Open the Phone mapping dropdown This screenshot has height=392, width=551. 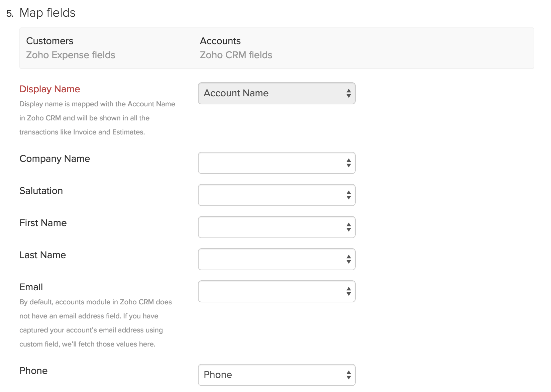pos(277,375)
